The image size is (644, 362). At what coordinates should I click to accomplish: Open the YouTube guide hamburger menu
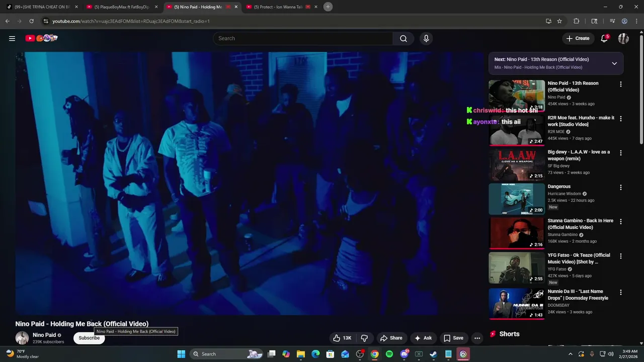point(12,38)
